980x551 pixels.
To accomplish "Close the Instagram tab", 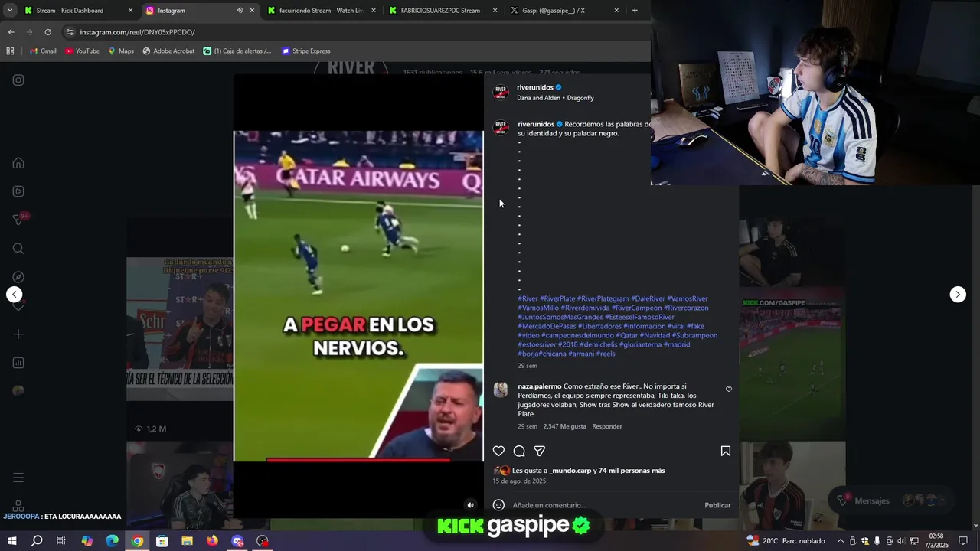I will tap(252, 11).
